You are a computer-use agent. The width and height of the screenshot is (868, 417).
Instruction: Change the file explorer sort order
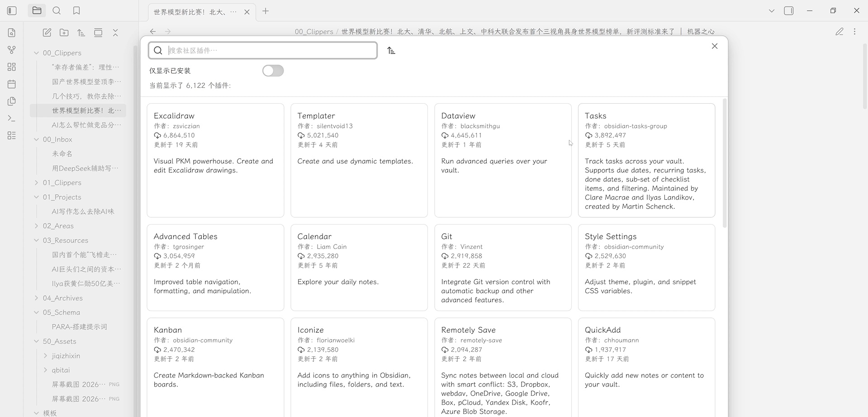click(x=81, y=33)
